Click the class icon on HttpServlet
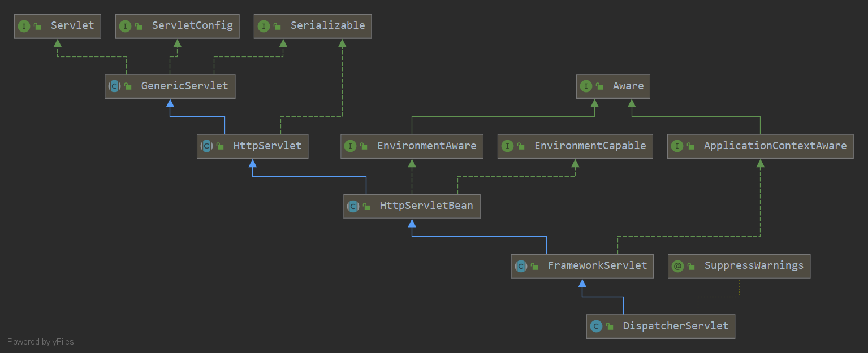The height and width of the screenshot is (353, 868). [206, 146]
